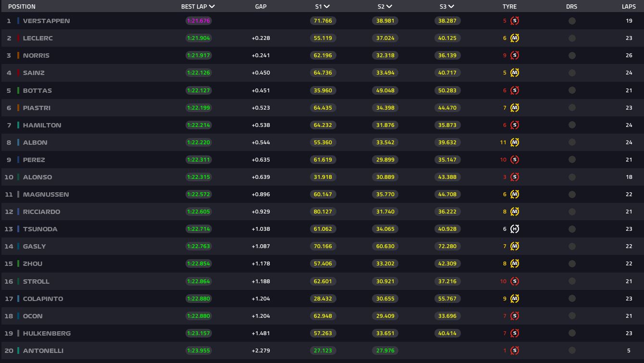The height and width of the screenshot is (363, 644).
Task: Click the team color bar beside LECLERC
Action: pos(18,38)
